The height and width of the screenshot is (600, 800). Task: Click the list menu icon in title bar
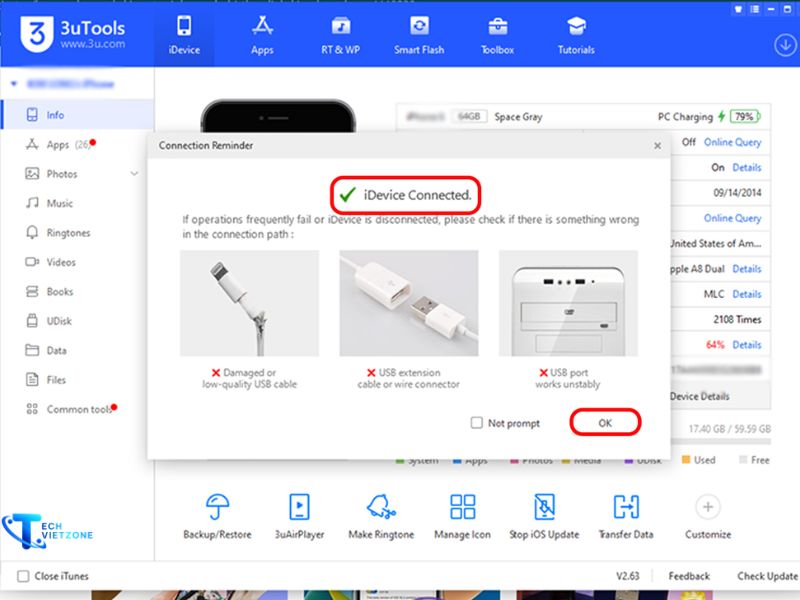coord(755,9)
